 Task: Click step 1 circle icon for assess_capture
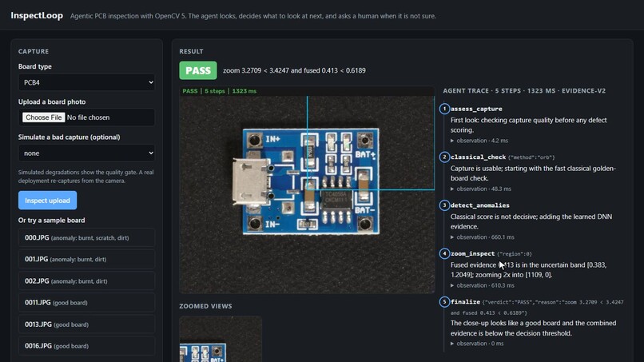pyautogui.click(x=444, y=109)
